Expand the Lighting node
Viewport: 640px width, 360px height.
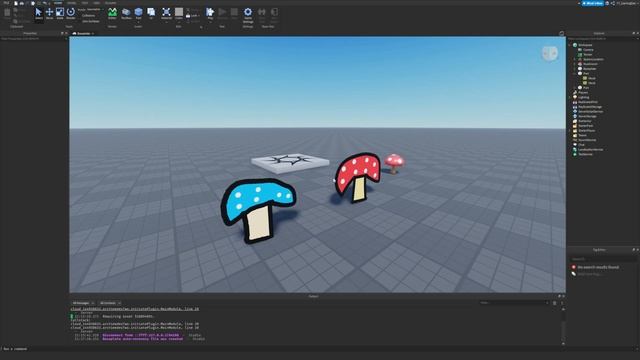(x=570, y=97)
